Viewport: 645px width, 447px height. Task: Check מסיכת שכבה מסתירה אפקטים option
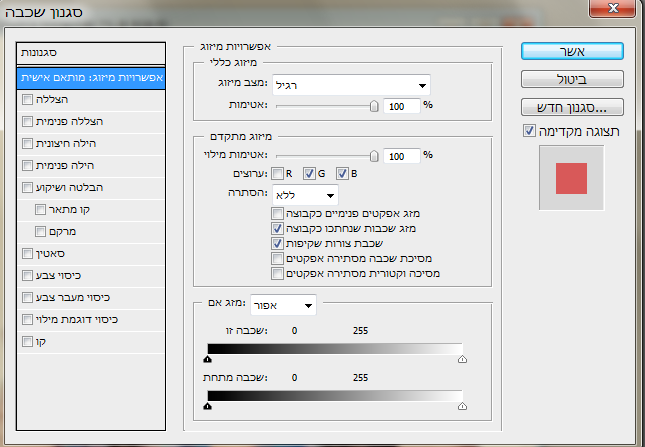pyautogui.click(x=278, y=258)
